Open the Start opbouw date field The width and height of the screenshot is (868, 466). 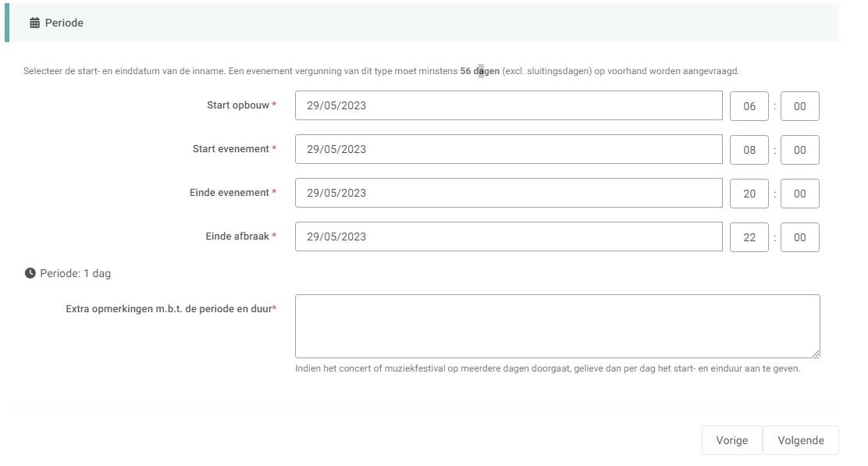click(508, 106)
